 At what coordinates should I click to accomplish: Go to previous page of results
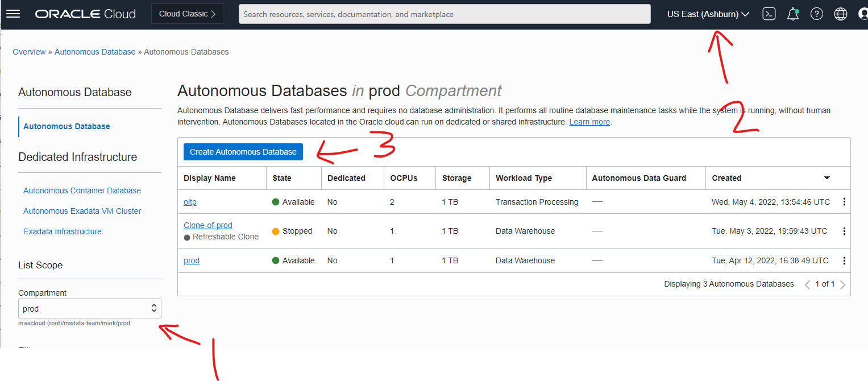(807, 284)
